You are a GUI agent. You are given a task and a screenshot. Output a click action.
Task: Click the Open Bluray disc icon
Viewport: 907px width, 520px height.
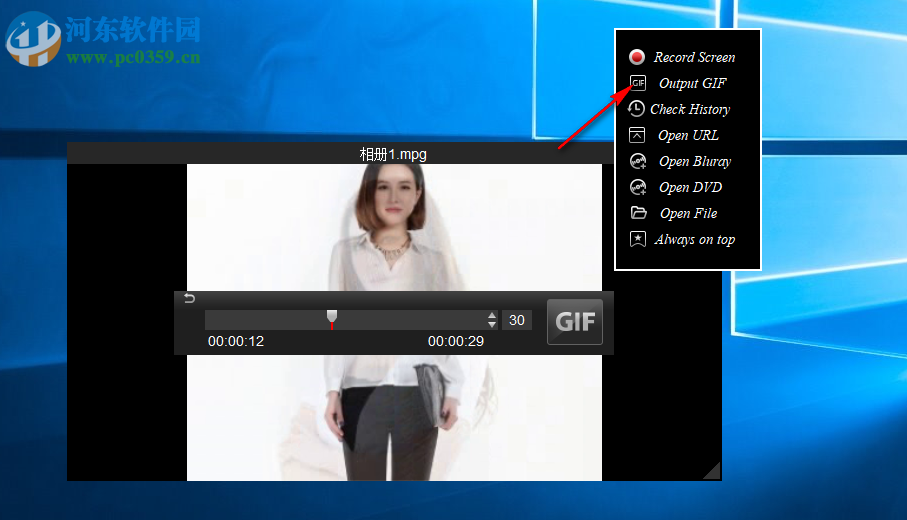pos(638,161)
